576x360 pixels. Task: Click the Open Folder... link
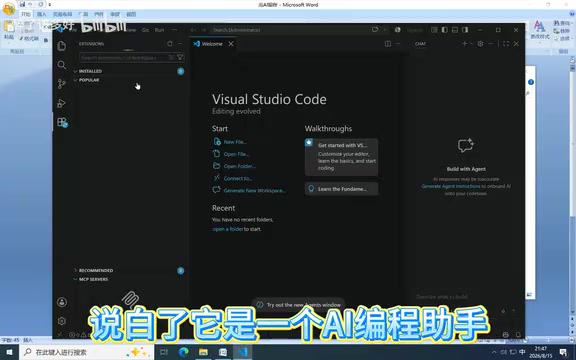click(x=240, y=166)
